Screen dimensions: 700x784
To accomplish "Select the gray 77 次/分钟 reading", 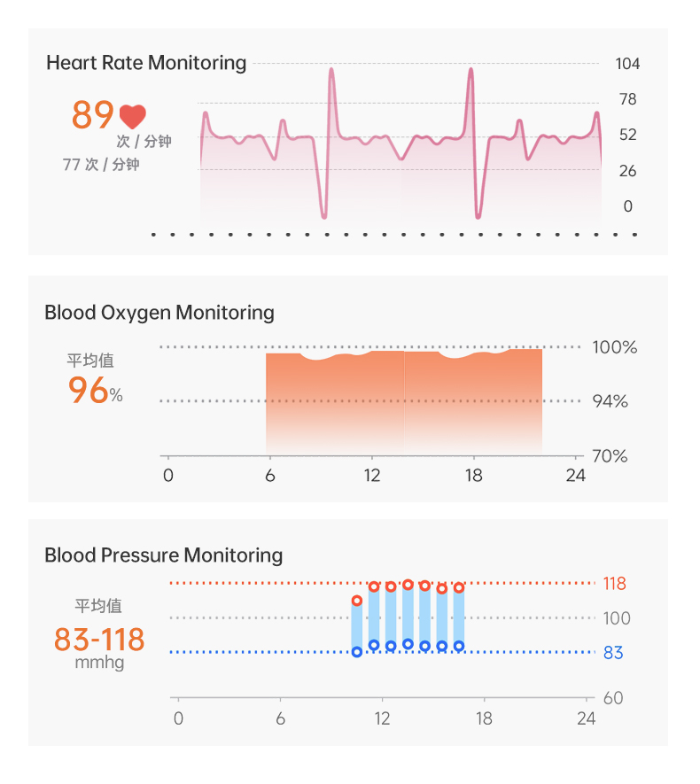I will (101, 165).
